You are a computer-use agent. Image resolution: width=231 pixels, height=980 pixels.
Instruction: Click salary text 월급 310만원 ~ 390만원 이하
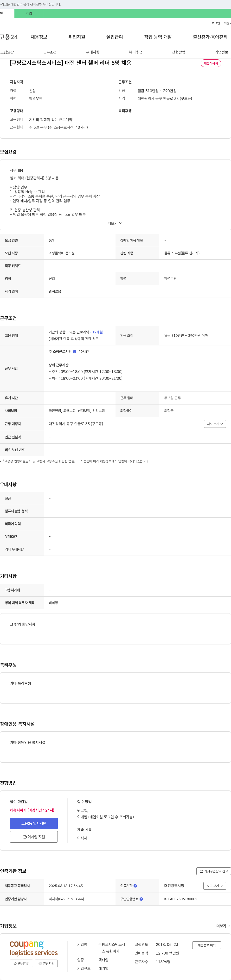tap(186, 336)
